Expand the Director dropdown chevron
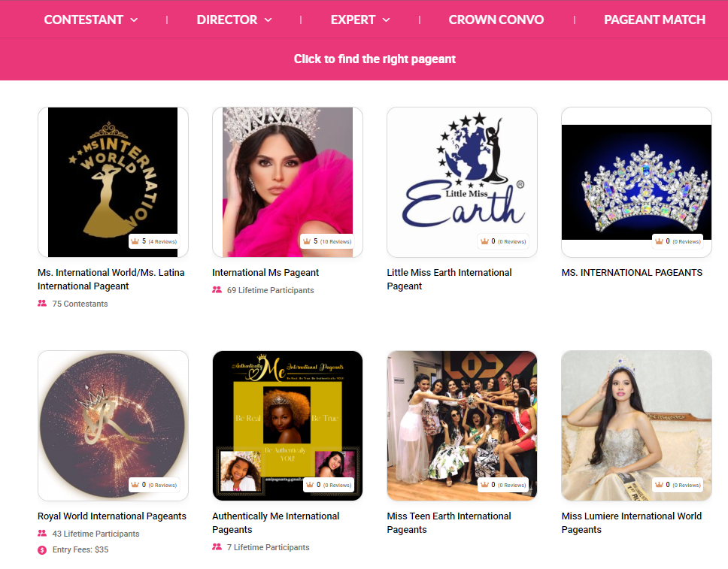 pyautogui.click(x=268, y=20)
